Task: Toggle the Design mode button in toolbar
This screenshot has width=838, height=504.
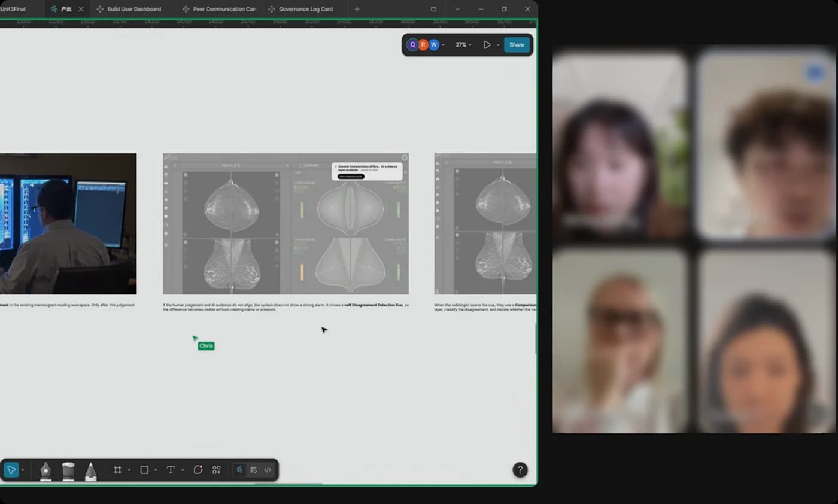Action: (x=253, y=470)
